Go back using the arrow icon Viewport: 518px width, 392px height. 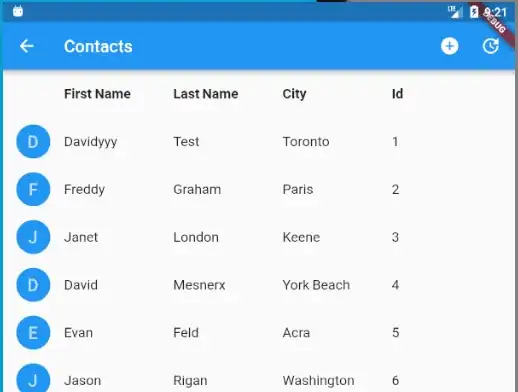coord(27,46)
